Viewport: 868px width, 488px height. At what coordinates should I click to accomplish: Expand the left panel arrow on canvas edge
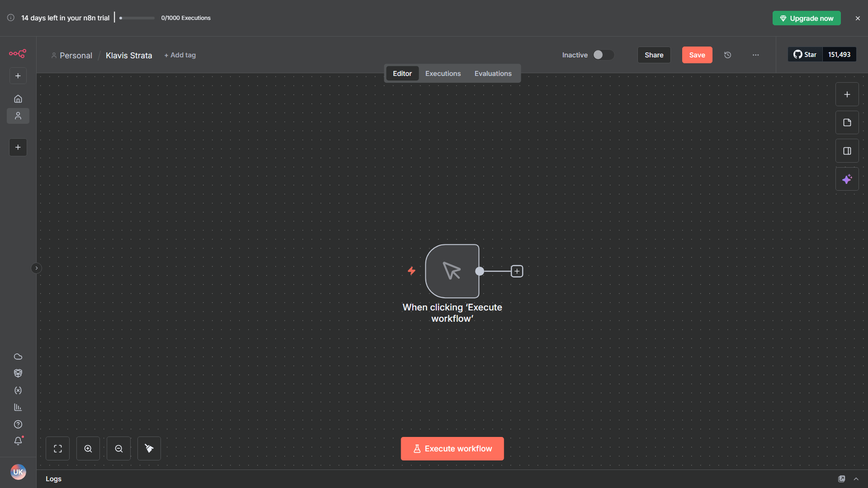click(36, 268)
